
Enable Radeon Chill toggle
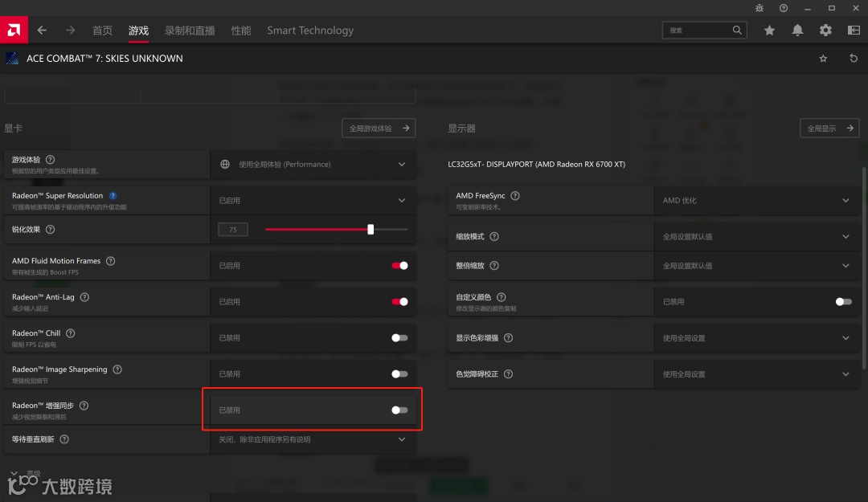point(399,337)
